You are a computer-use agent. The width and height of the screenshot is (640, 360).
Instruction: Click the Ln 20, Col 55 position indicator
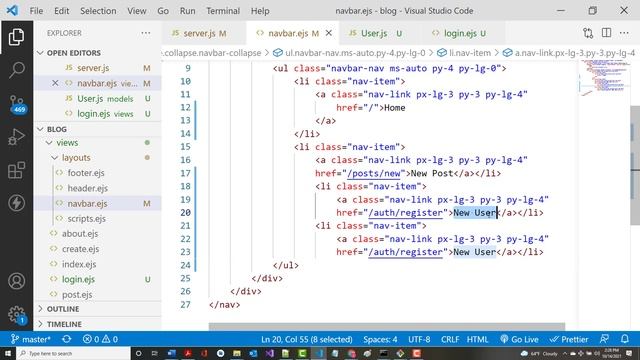point(307,339)
